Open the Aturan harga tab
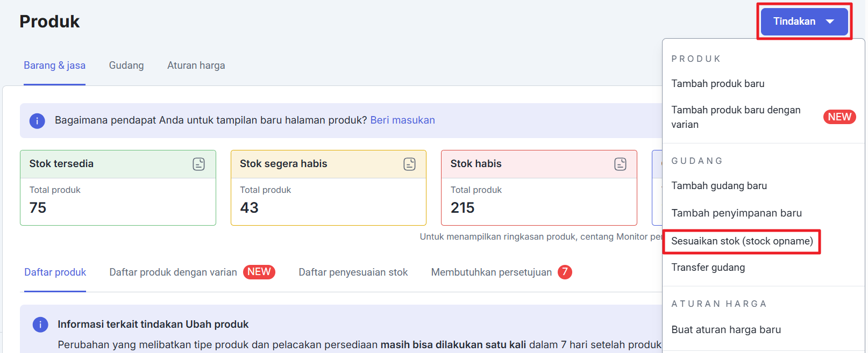868x353 pixels. 196,66
